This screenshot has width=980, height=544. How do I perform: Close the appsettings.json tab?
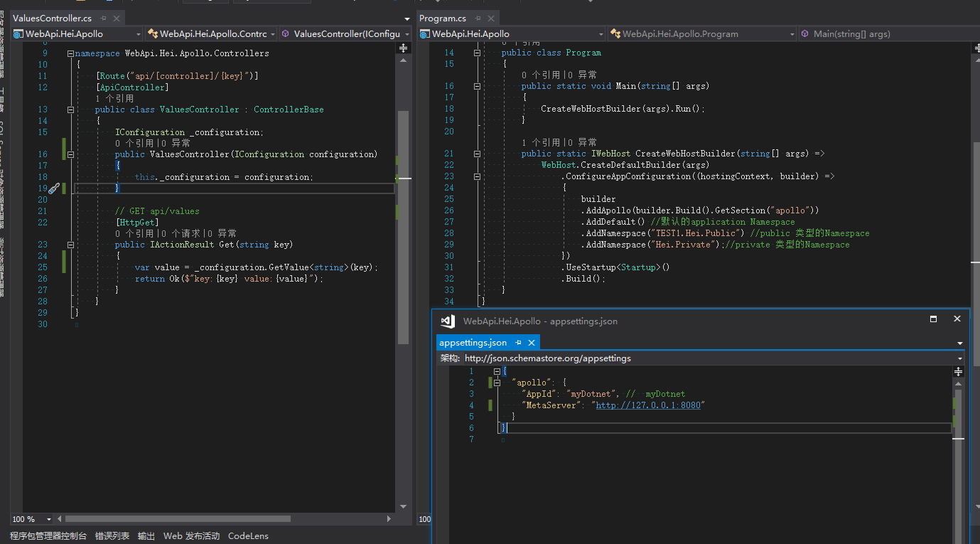pos(531,343)
